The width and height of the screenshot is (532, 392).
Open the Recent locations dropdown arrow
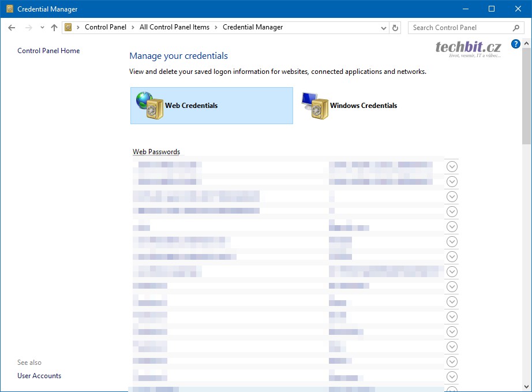click(42, 28)
